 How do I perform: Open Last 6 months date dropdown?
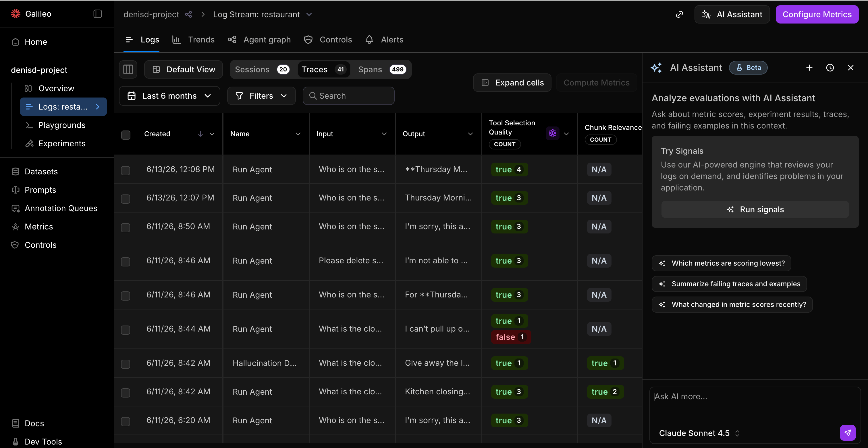click(x=169, y=96)
